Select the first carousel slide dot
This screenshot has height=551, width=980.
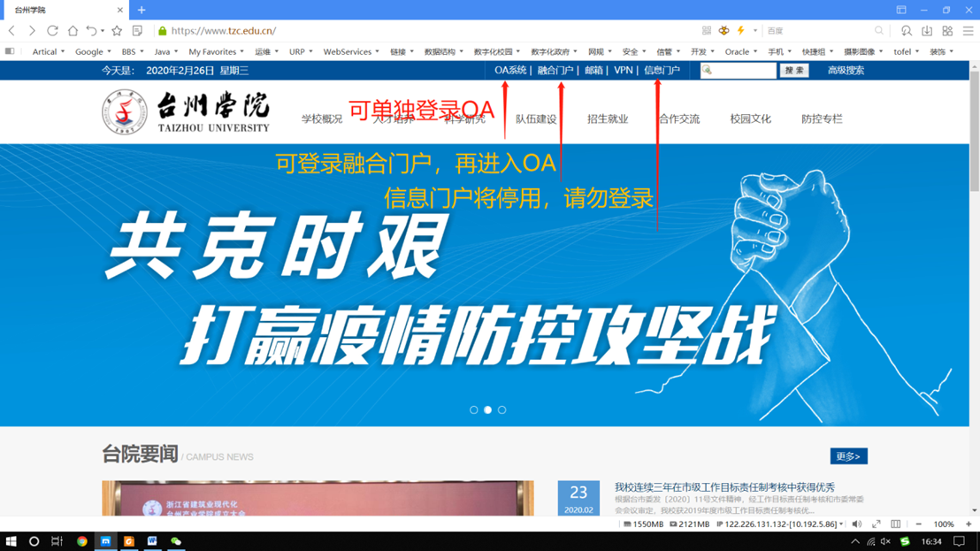[474, 410]
